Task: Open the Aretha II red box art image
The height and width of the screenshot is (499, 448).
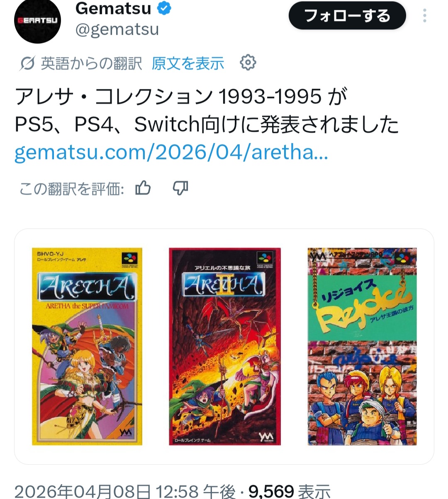Action: [x=225, y=346]
